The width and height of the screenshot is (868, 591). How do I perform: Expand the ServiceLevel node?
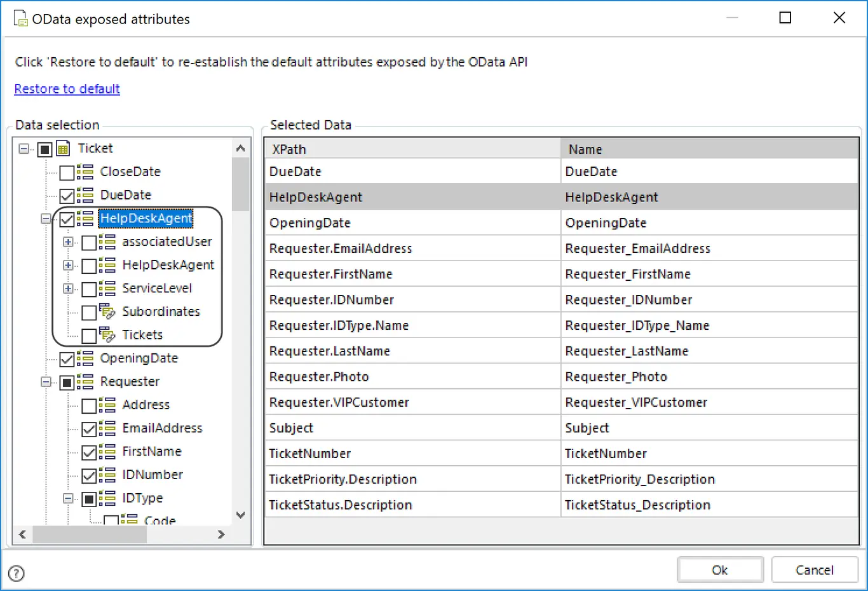68,289
